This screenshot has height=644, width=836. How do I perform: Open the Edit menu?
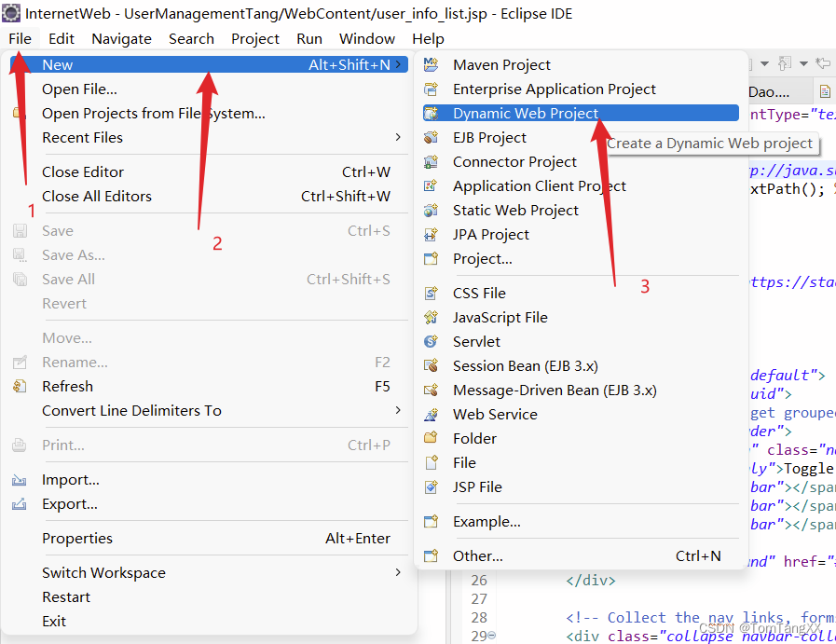62,39
